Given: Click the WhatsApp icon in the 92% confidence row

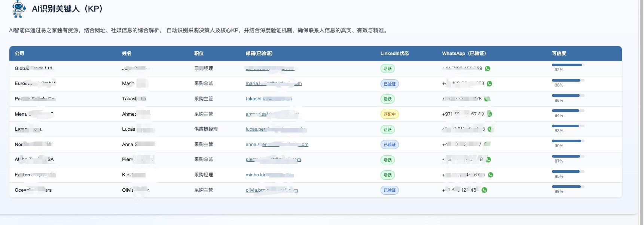Looking at the screenshot, I should click(488, 69).
